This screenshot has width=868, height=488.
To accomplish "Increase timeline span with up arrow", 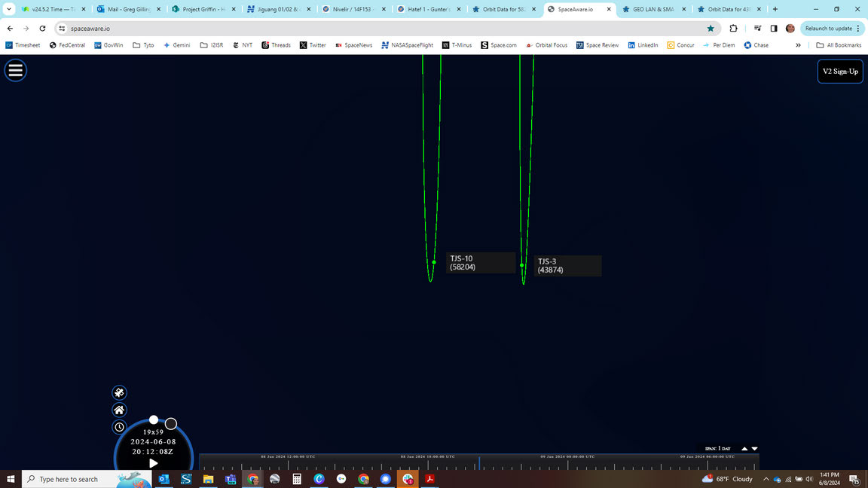I will tap(744, 449).
